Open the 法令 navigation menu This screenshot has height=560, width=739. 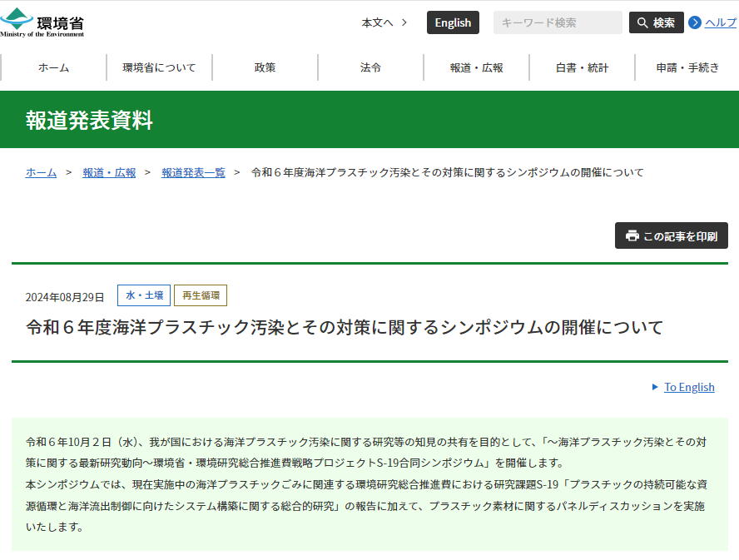(x=370, y=67)
